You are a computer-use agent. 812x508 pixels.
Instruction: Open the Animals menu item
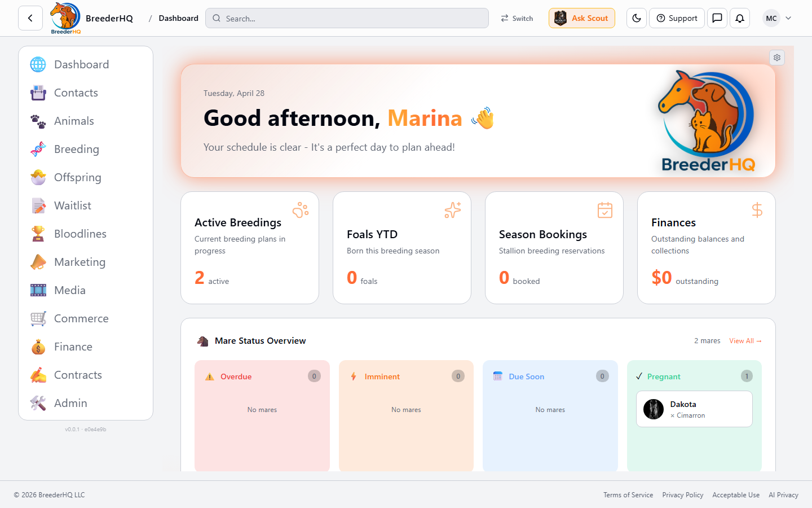[x=86, y=121]
